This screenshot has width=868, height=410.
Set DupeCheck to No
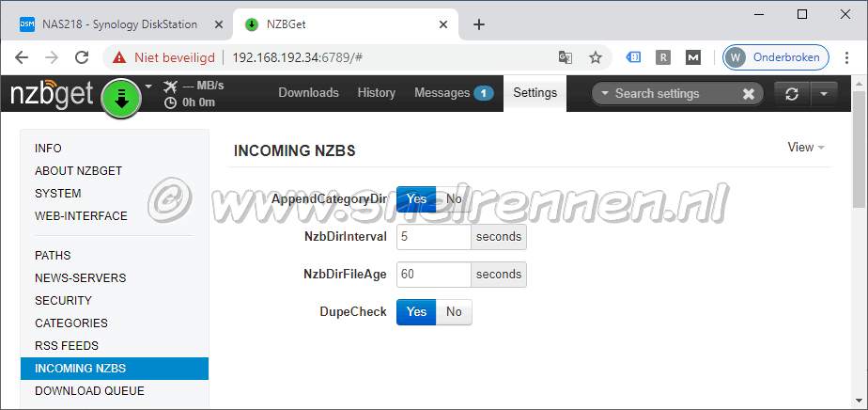click(x=454, y=312)
